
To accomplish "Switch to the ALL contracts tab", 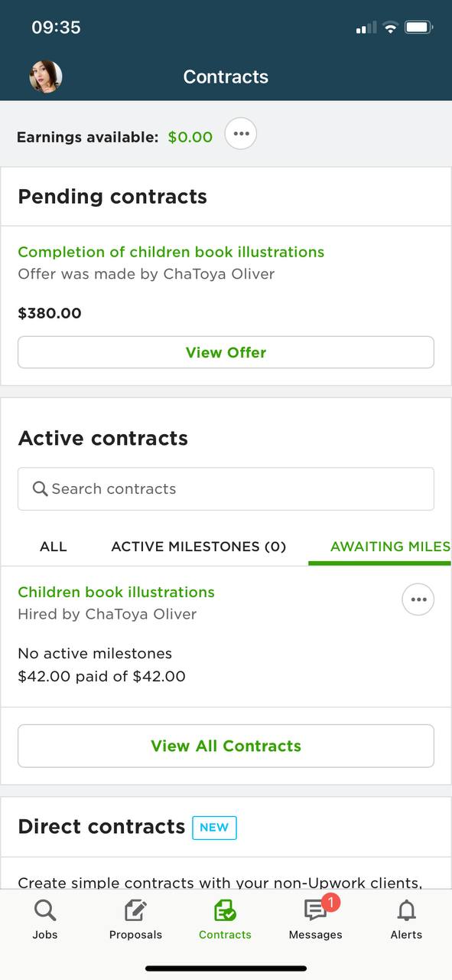I will pyautogui.click(x=54, y=547).
